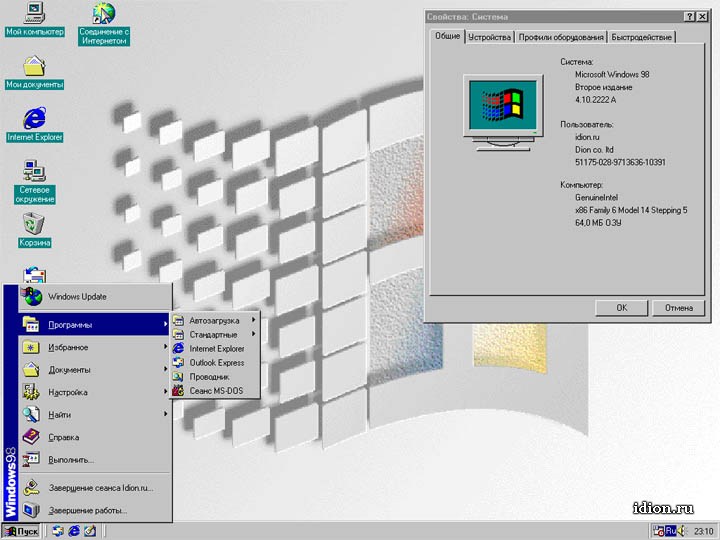Expand the Стандартные submenu arrow
720x540 pixels.
click(x=253, y=334)
